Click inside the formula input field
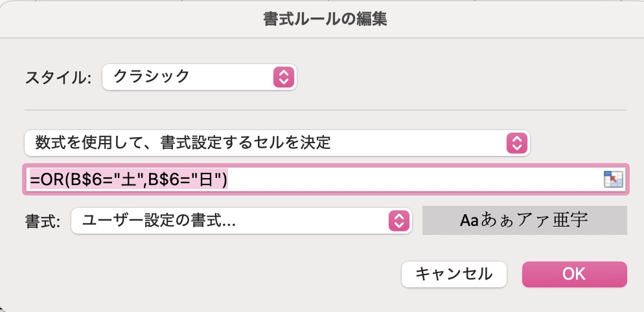The height and width of the screenshot is (312, 644). (325, 179)
